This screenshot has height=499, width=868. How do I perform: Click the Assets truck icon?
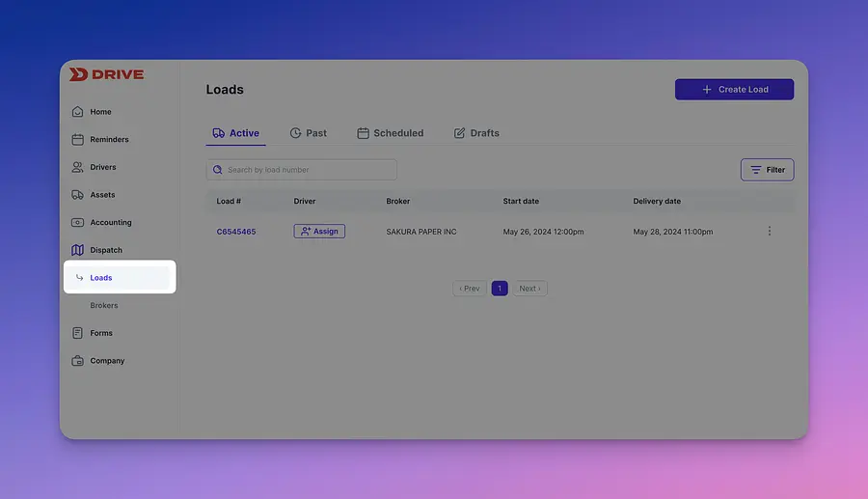[77, 195]
